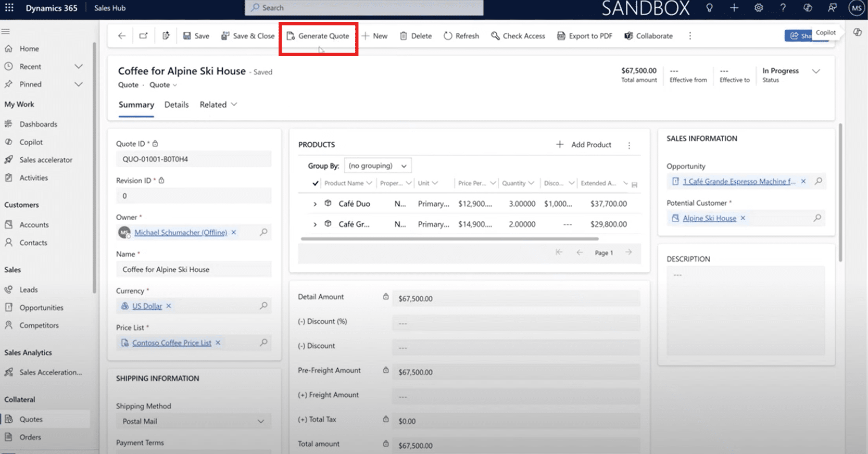
Task: Switch to the Details tab
Action: click(177, 105)
